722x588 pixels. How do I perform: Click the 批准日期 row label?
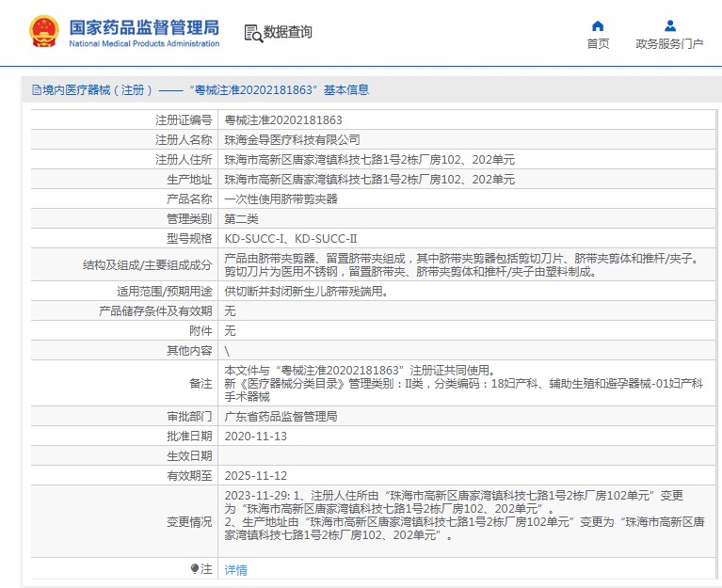(189, 437)
